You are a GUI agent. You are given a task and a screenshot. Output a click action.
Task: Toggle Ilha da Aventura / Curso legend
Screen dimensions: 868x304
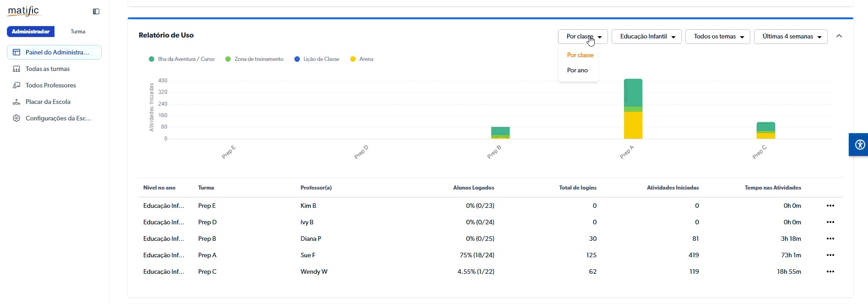tap(181, 59)
